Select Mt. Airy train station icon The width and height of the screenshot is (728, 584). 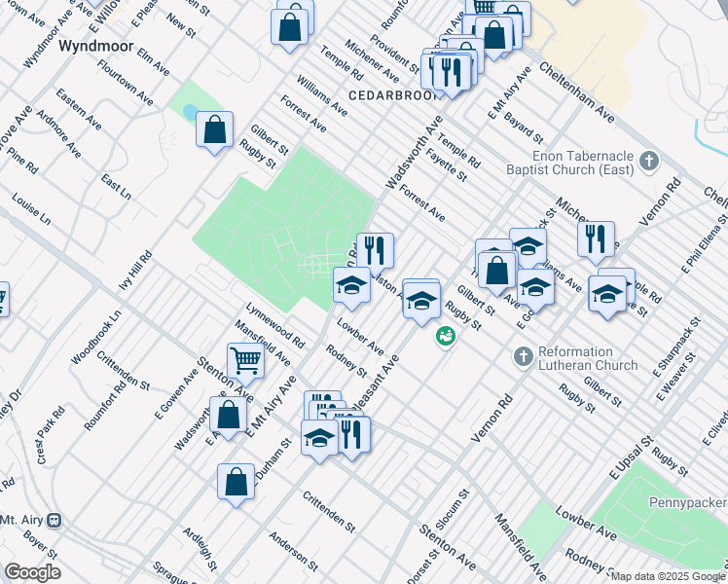[x=54, y=521]
